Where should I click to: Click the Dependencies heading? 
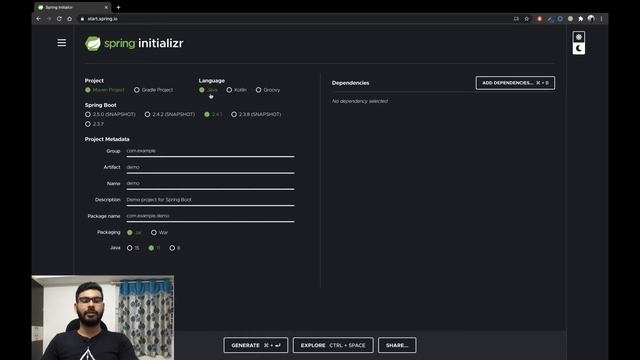(x=351, y=83)
